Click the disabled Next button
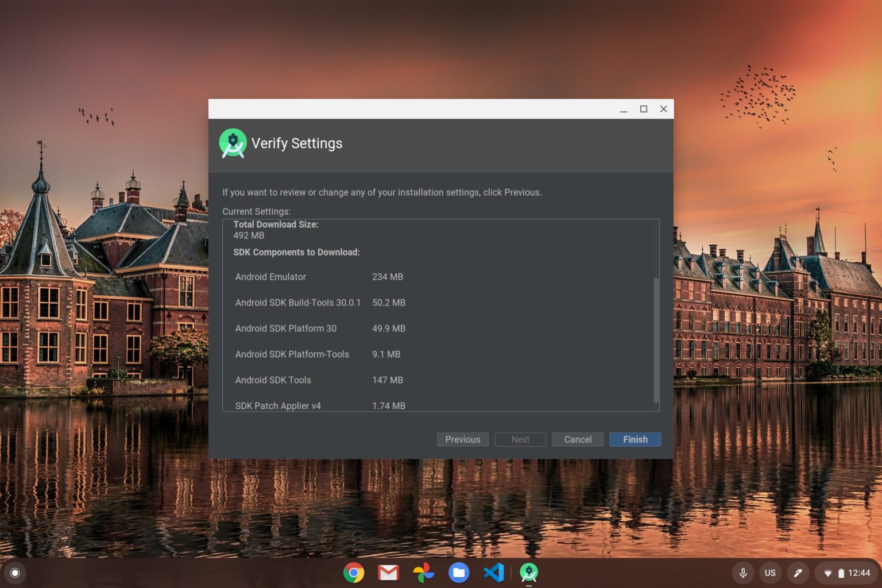This screenshot has width=882, height=588. click(520, 439)
